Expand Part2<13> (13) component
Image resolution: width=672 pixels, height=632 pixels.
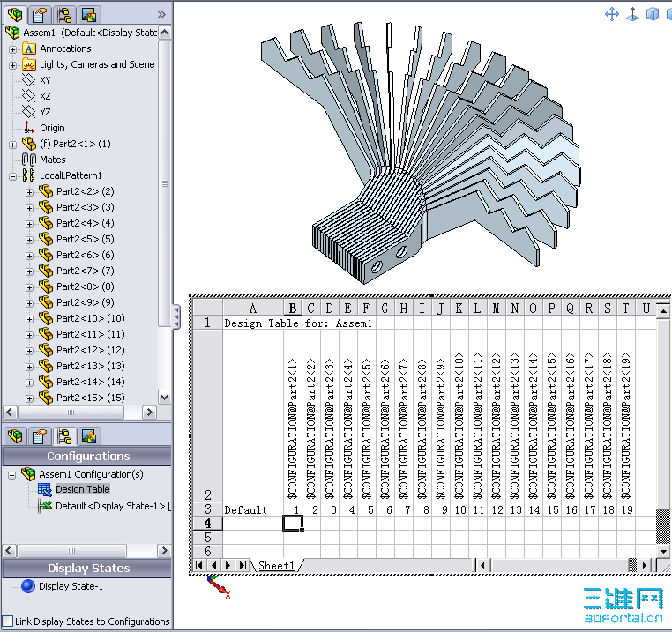click(x=29, y=367)
